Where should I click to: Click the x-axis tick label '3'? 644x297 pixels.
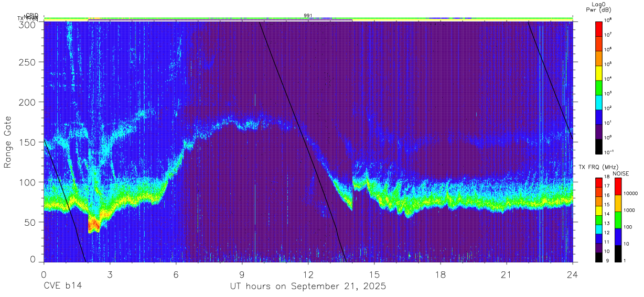(x=110, y=274)
